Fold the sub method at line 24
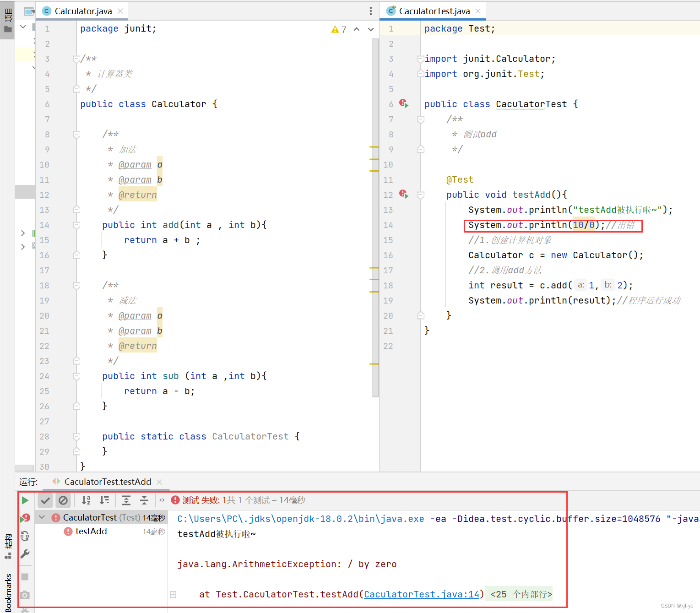The height and width of the screenshot is (613, 700). click(x=76, y=376)
